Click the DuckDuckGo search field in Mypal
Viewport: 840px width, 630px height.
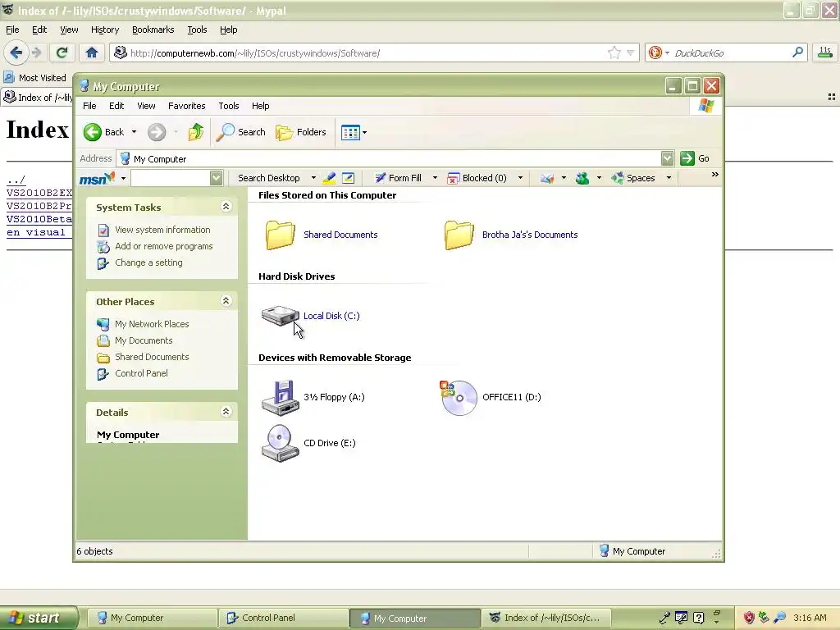(x=731, y=52)
